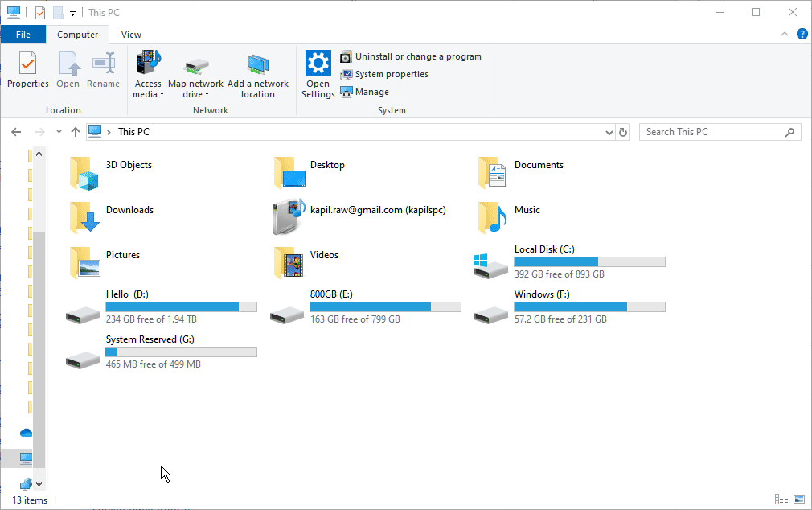
Task: Click the Local Disk C: capacity bar
Action: pos(589,261)
